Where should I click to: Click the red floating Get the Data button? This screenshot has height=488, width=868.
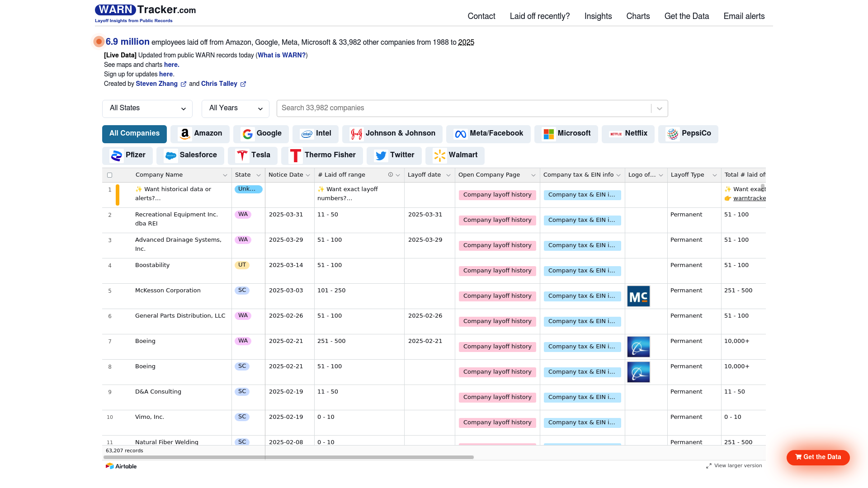click(818, 457)
